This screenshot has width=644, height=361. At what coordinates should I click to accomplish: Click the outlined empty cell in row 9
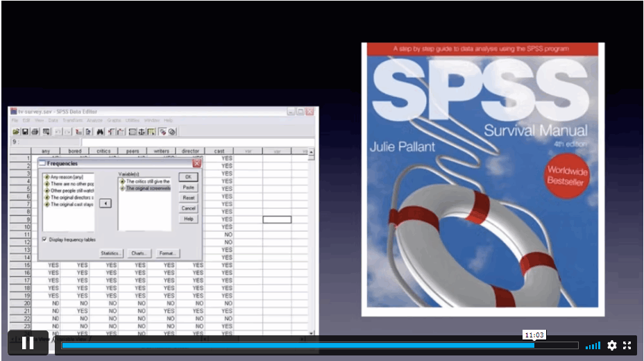point(277,219)
